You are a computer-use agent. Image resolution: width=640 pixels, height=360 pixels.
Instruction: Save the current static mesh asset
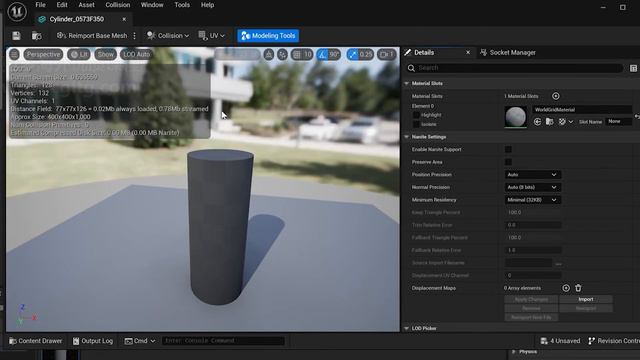point(16,36)
